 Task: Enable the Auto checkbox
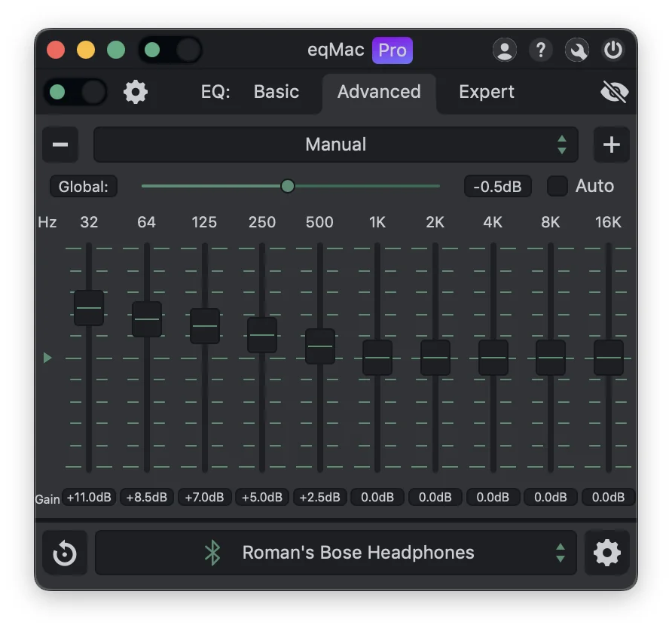pos(557,186)
